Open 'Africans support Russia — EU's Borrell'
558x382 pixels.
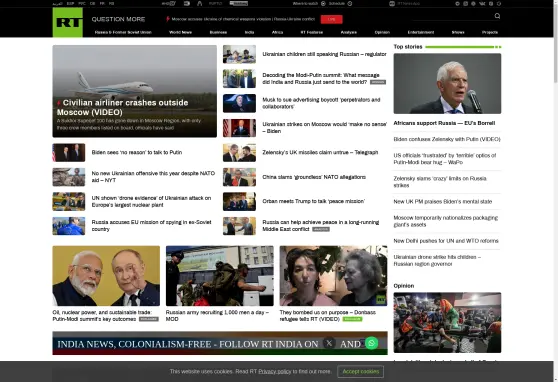pos(444,123)
